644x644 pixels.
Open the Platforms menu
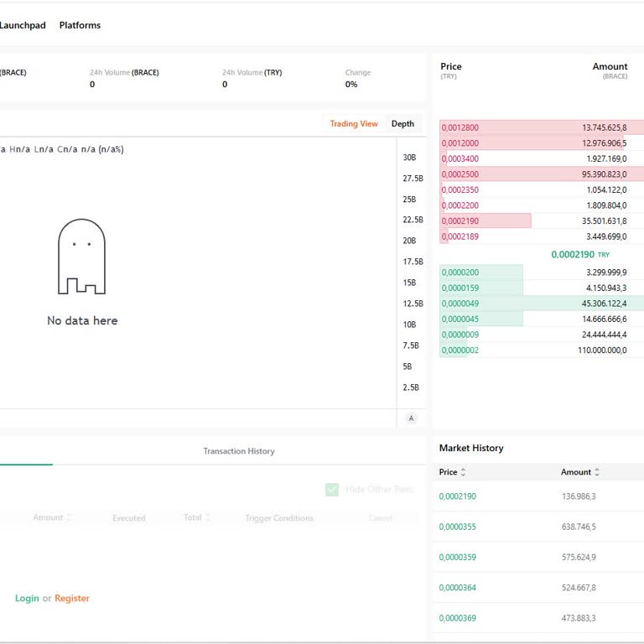point(80,25)
